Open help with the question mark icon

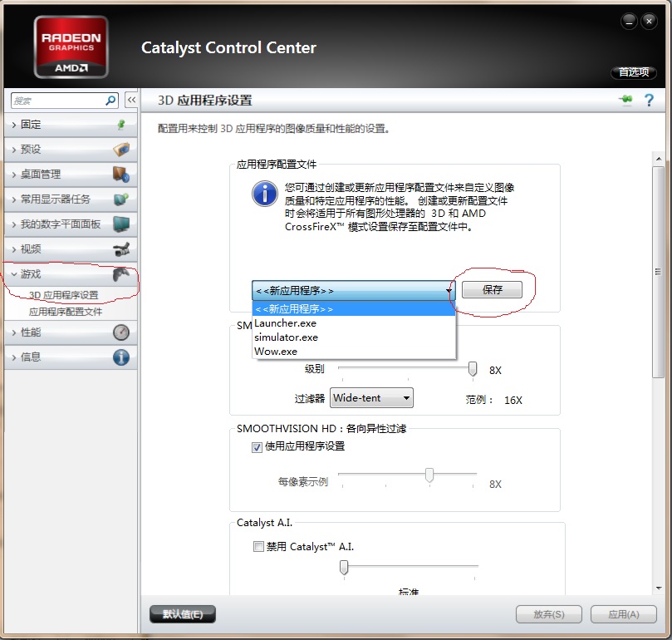[x=649, y=100]
